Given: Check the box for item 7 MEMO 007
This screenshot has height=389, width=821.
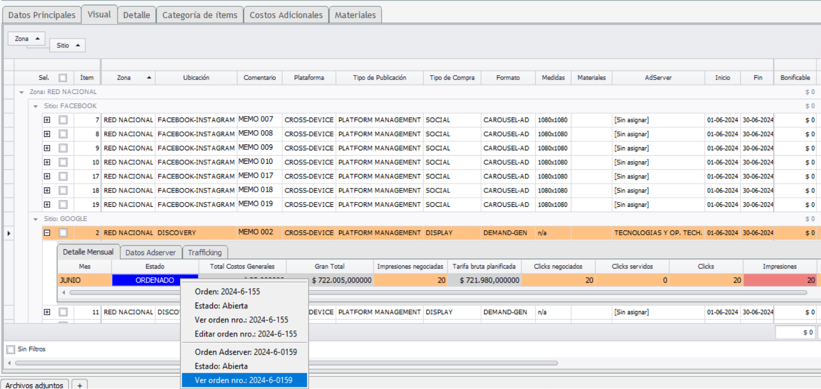Looking at the screenshot, I should point(63,120).
